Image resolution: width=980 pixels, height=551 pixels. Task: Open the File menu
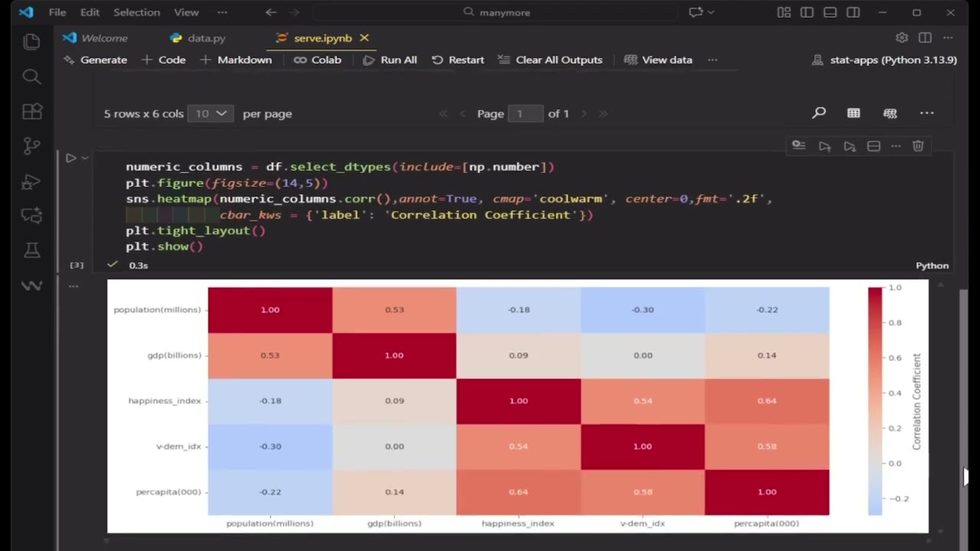(x=57, y=12)
